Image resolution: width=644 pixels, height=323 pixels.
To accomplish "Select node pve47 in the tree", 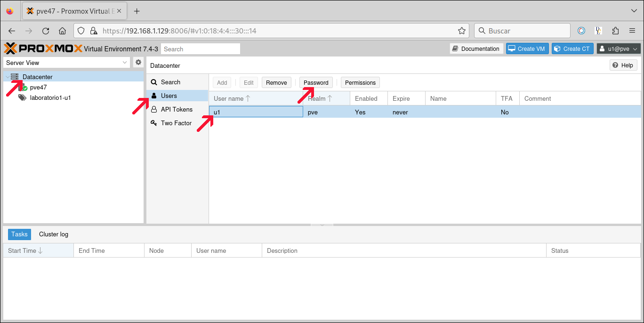I will [38, 87].
